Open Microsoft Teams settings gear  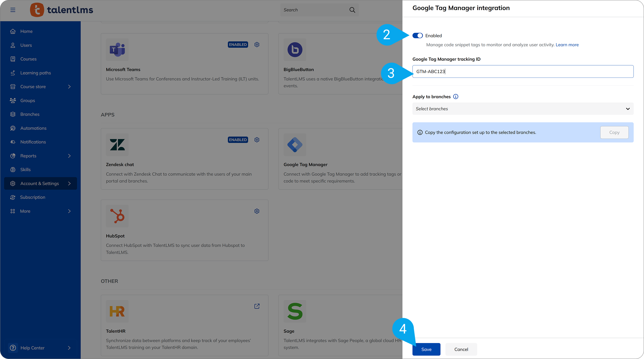(x=257, y=44)
